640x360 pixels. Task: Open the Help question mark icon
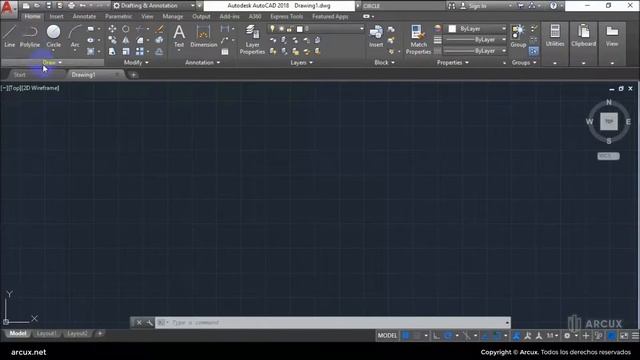(553, 6)
